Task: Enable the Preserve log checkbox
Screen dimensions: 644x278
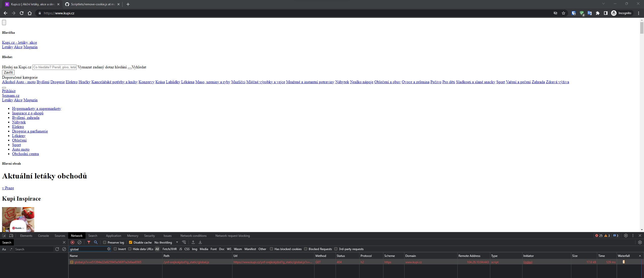Action: pyautogui.click(x=105, y=242)
